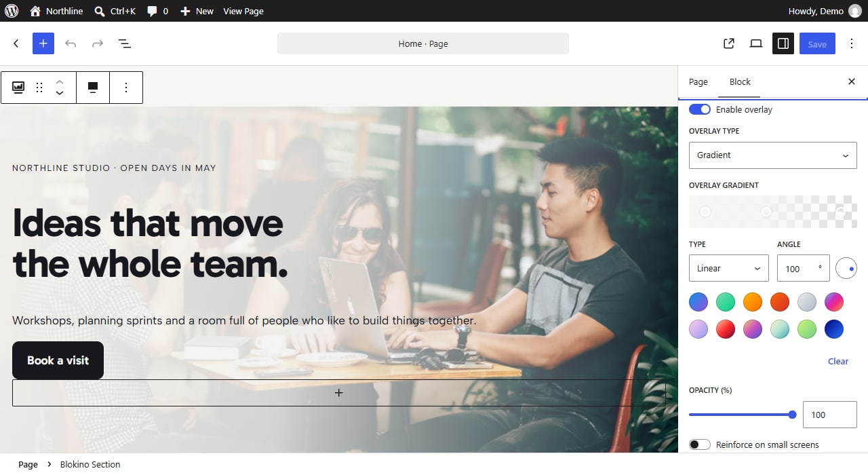868x475 pixels.
Task: Open the device preview options
Action: pyautogui.click(x=756, y=43)
